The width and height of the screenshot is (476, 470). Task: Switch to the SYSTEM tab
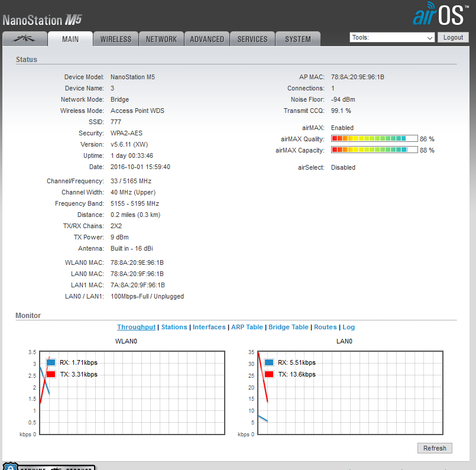(298, 39)
